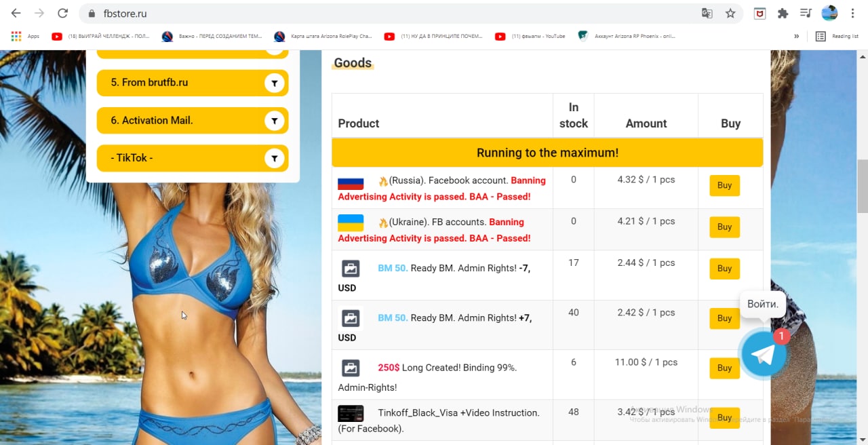Screen dimensions: 868x445
Task: Open the "BM 50. Ready BM. Admin Rights! +7" product
Action: click(435, 327)
